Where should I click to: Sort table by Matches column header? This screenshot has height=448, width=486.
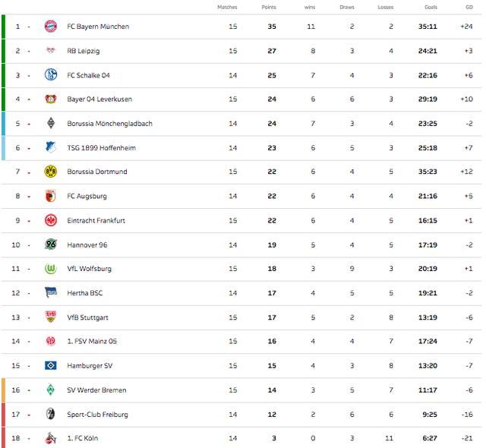(227, 7)
